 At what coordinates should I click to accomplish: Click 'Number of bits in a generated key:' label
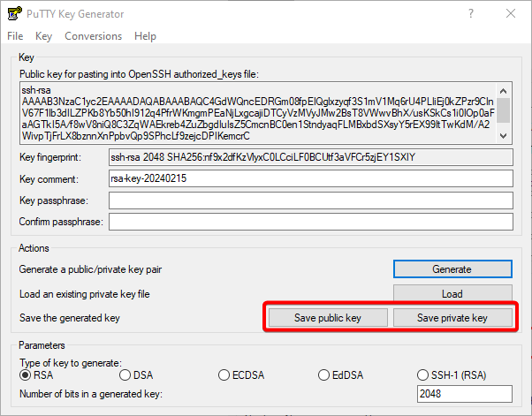click(91, 394)
